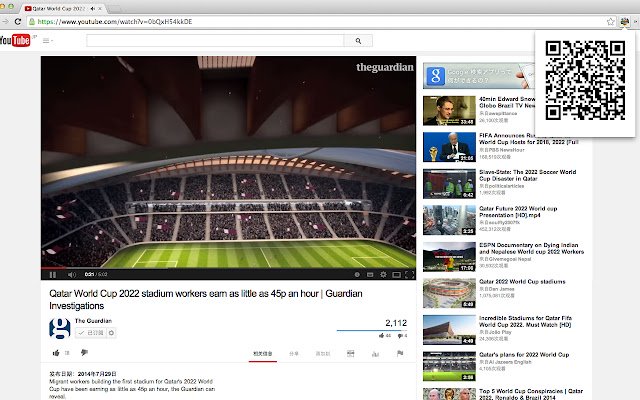Click the 2,112 view count
The height and width of the screenshot is (400, 640).
tap(396, 323)
